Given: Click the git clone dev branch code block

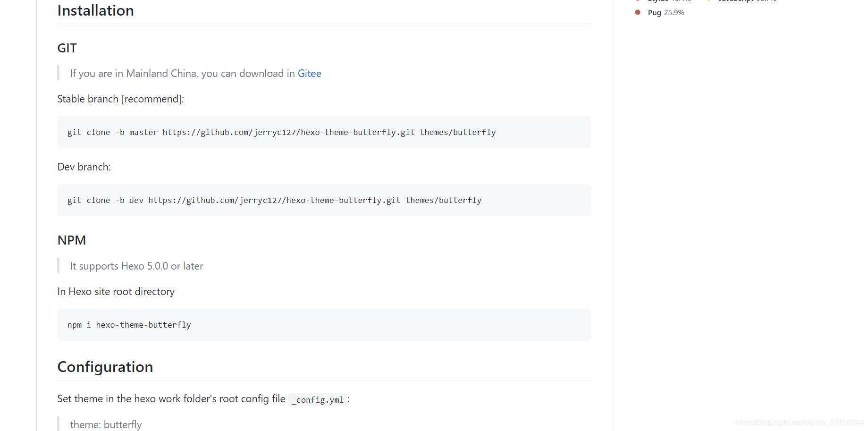Looking at the screenshot, I should point(324,200).
